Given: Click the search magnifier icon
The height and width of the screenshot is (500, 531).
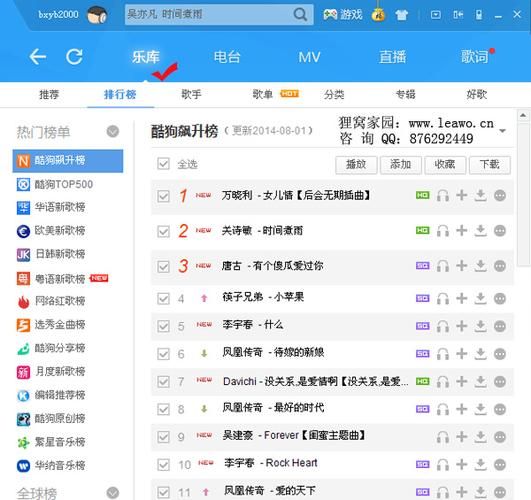Looking at the screenshot, I should tap(300, 14).
